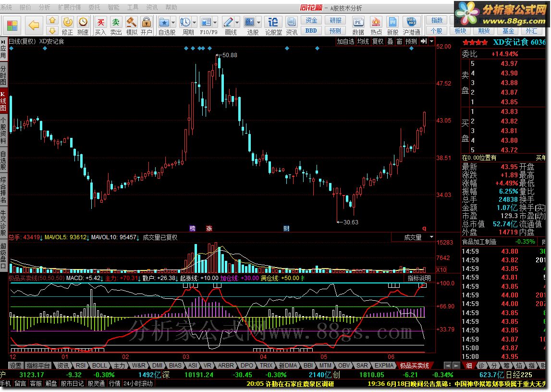551x392 pixels.
Task: Open 测速 speed test clock icon
Action: tap(83, 25)
